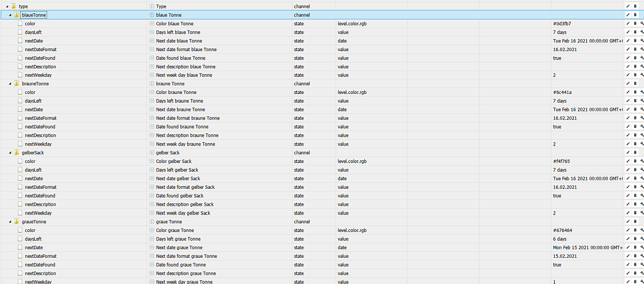Open wrench settings for gelber Sack color

coord(642,162)
